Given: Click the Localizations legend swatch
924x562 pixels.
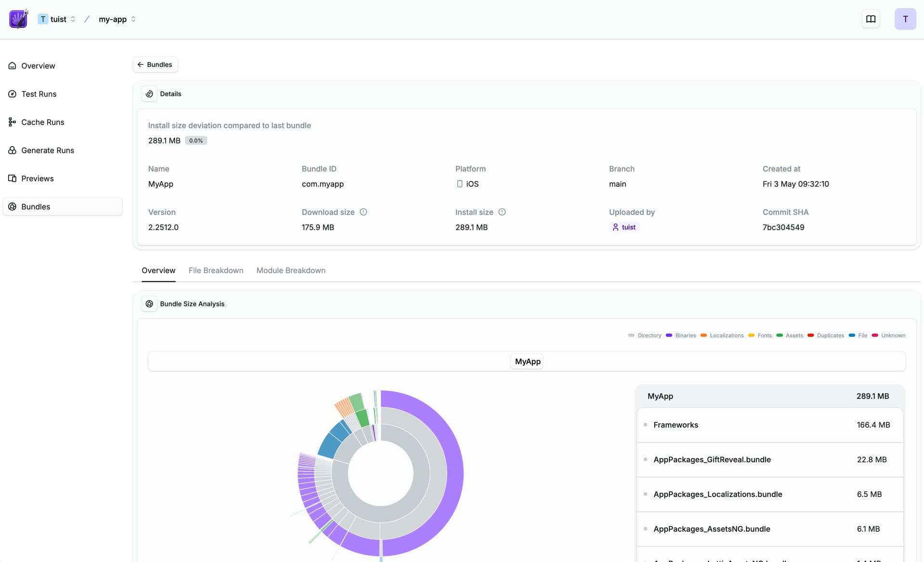Looking at the screenshot, I should point(704,335).
